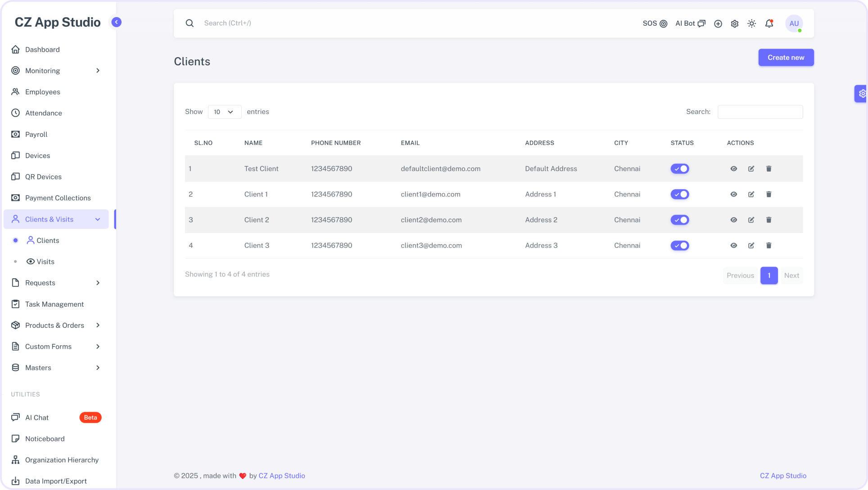Viewport: 868px width, 490px height.
Task: Click the Create new button
Action: click(786, 57)
